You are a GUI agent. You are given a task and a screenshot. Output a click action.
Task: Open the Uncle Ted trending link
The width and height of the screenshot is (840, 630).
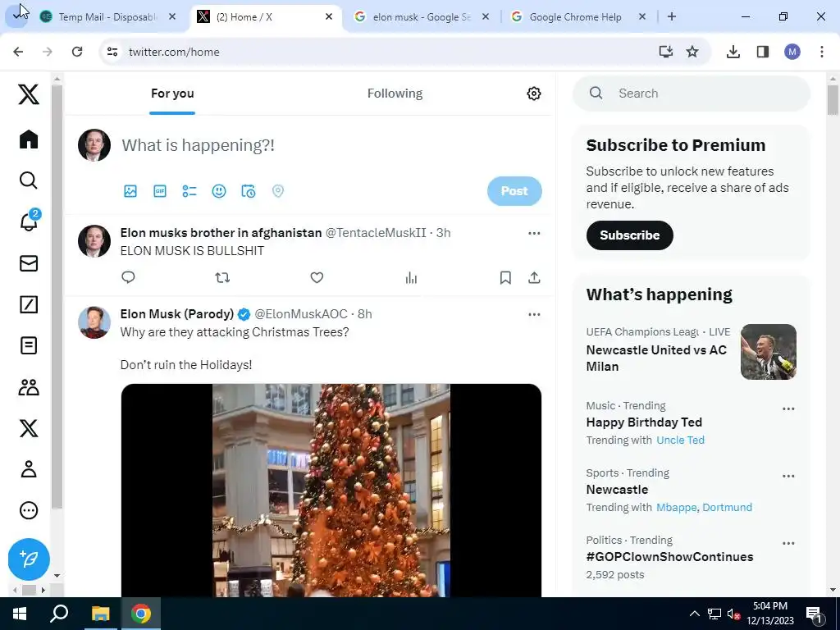680,440
